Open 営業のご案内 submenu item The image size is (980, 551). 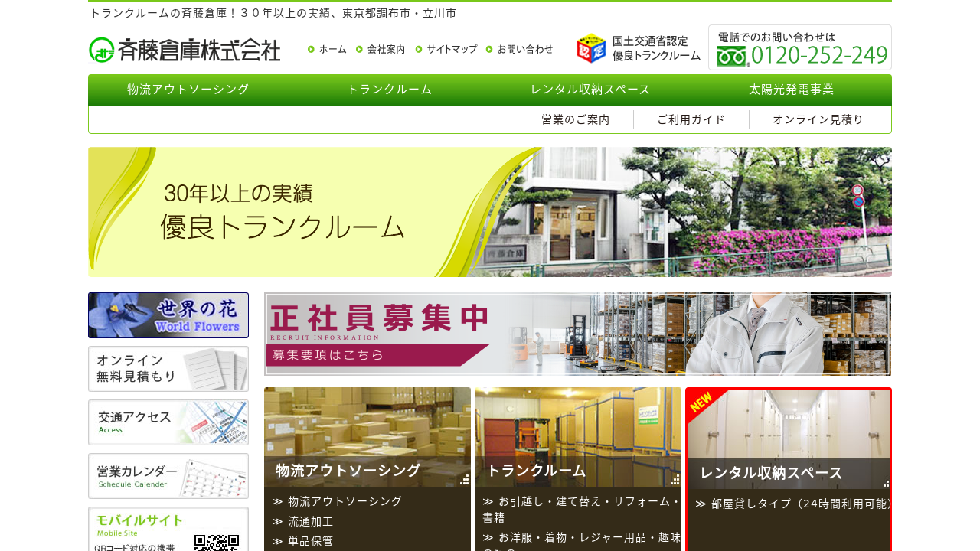tap(576, 119)
